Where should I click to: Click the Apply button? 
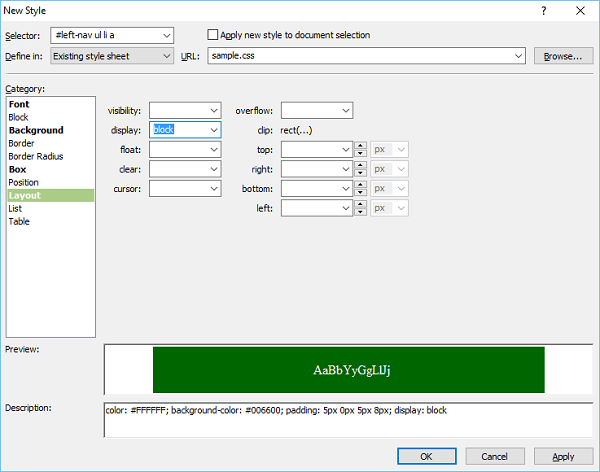[563, 456]
